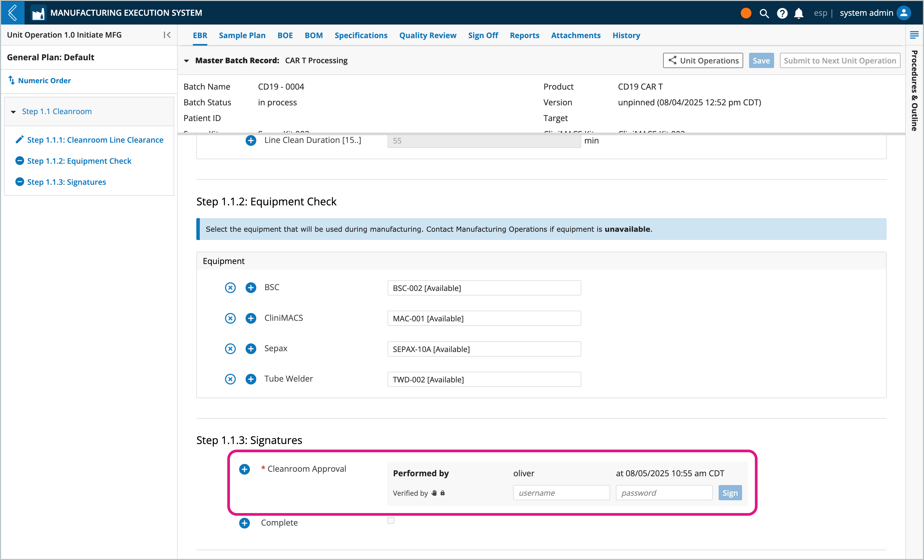This screenshot has height=560, width=924.
Task: Click the Sign button
Action: click(x=730, y=493)
